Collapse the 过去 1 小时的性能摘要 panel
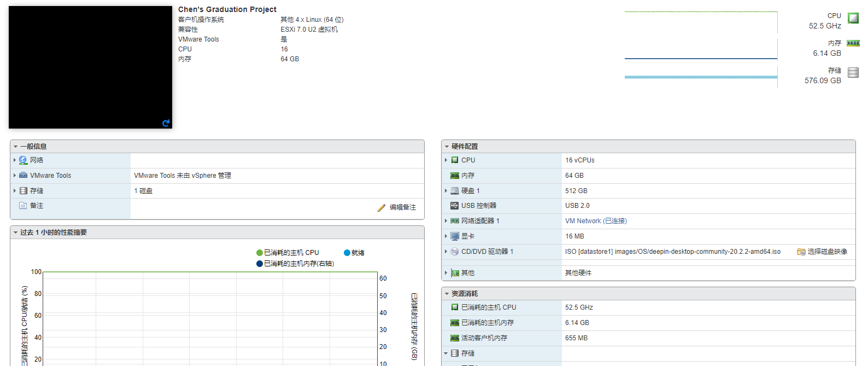Screen dimensions: 868x366 (x=16, y=233)
